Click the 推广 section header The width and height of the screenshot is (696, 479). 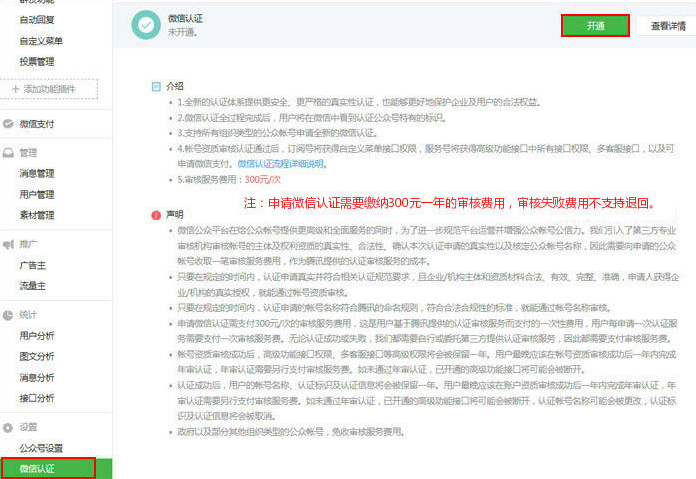click(x=28, y=244)
